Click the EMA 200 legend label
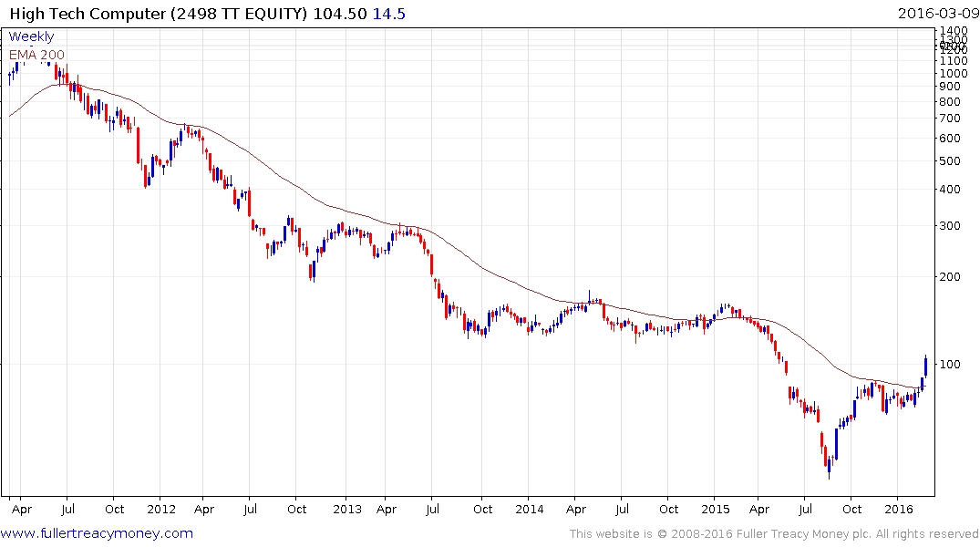 [36, 55]
